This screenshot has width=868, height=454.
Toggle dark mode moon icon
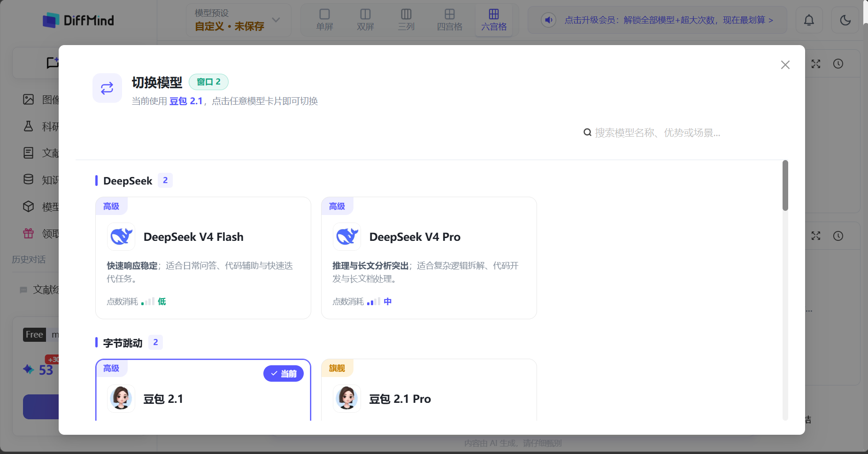point(845,20)
